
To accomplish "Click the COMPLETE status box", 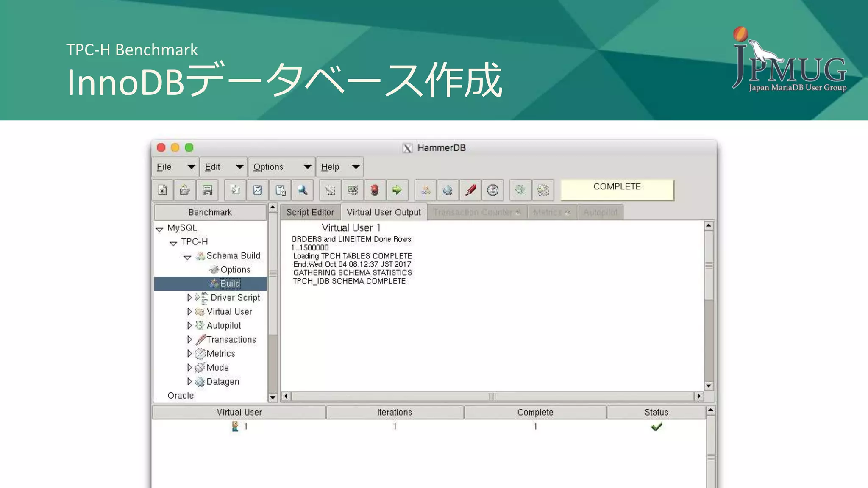I will point(617,189).
